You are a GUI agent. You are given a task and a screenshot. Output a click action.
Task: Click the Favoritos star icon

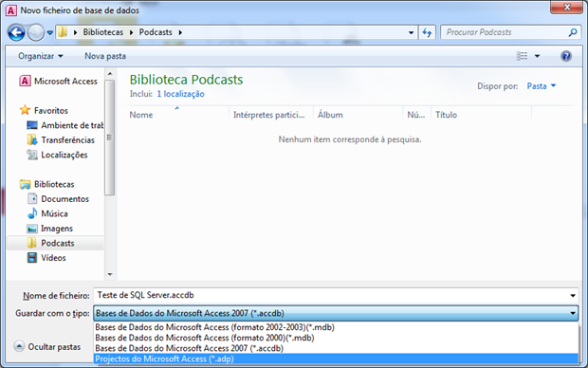(25, 110)
